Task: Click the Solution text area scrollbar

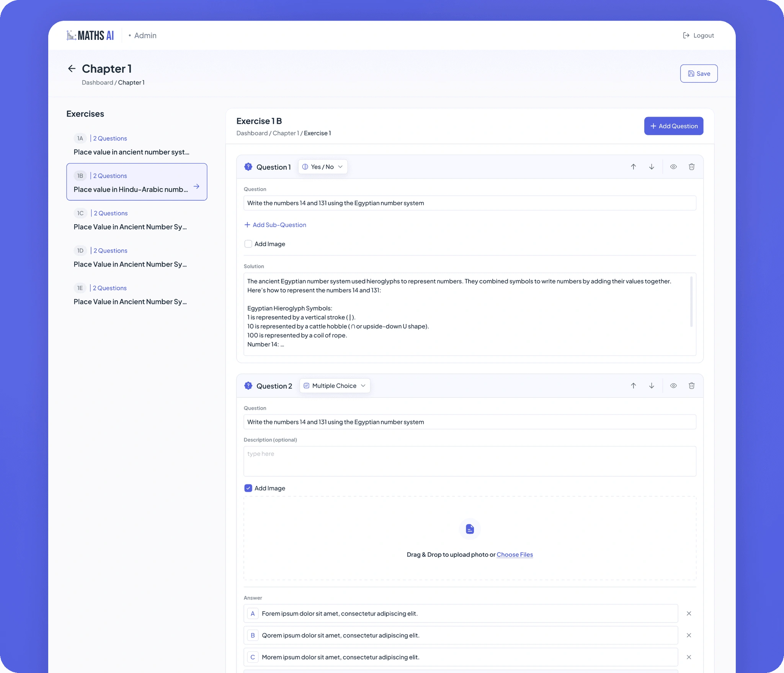Action: [691, 302]
